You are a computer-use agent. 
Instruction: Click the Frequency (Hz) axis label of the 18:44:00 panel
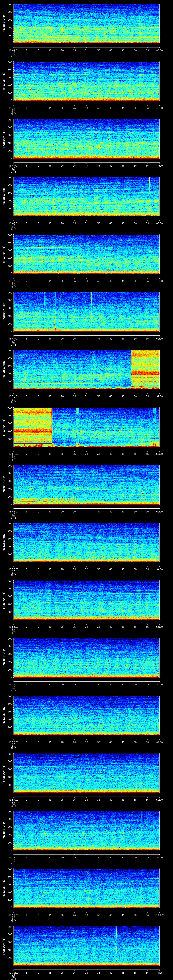pos(4,24)
